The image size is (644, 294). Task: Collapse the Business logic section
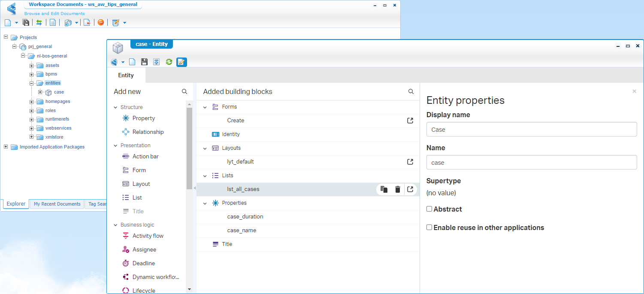[x=115, y=225]
